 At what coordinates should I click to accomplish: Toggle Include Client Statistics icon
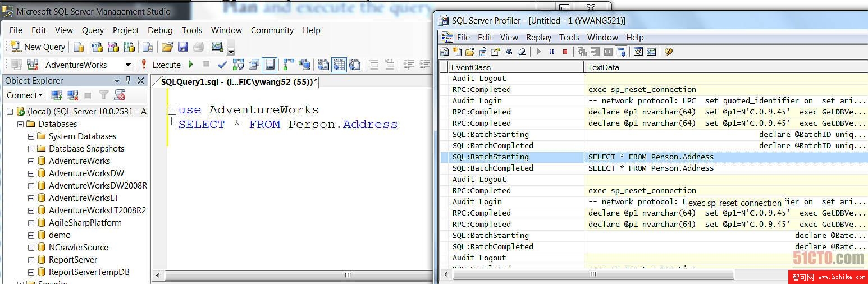(x=304, y=65)
